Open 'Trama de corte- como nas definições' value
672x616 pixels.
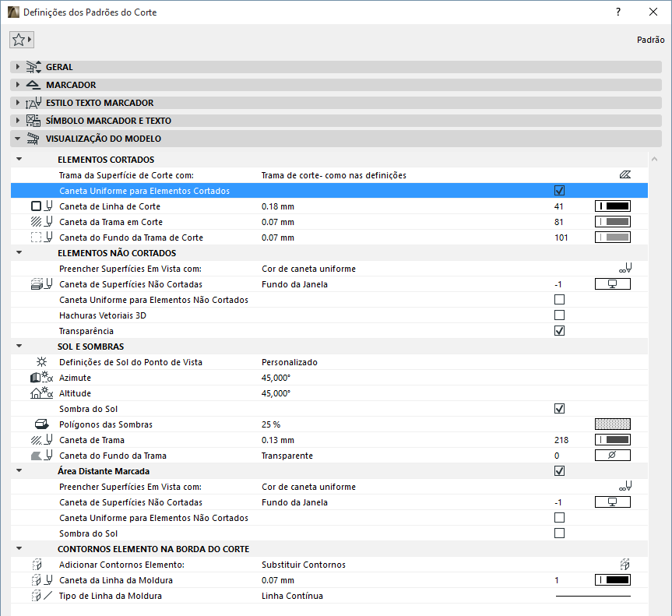pyautogui.click(x=334, y=175)
